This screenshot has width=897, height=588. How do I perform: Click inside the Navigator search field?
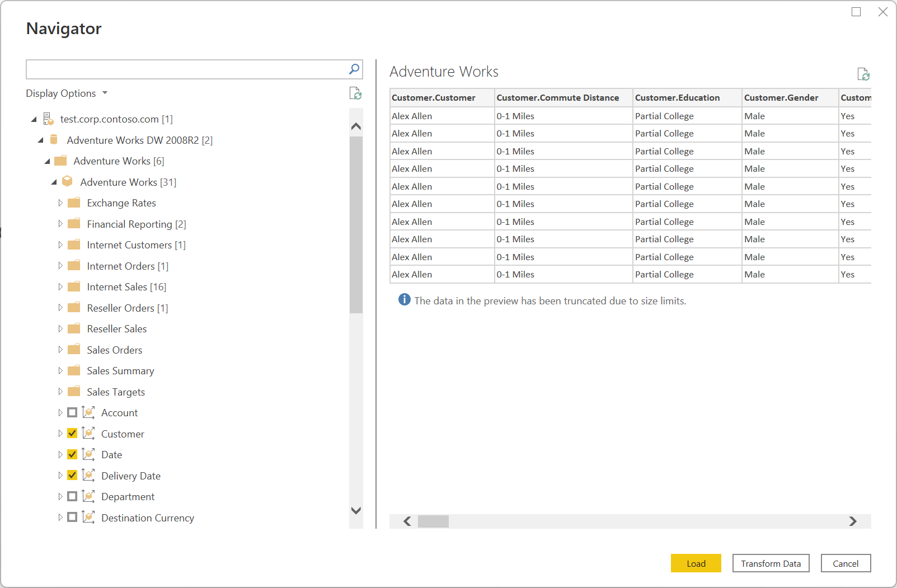point(186,69)
